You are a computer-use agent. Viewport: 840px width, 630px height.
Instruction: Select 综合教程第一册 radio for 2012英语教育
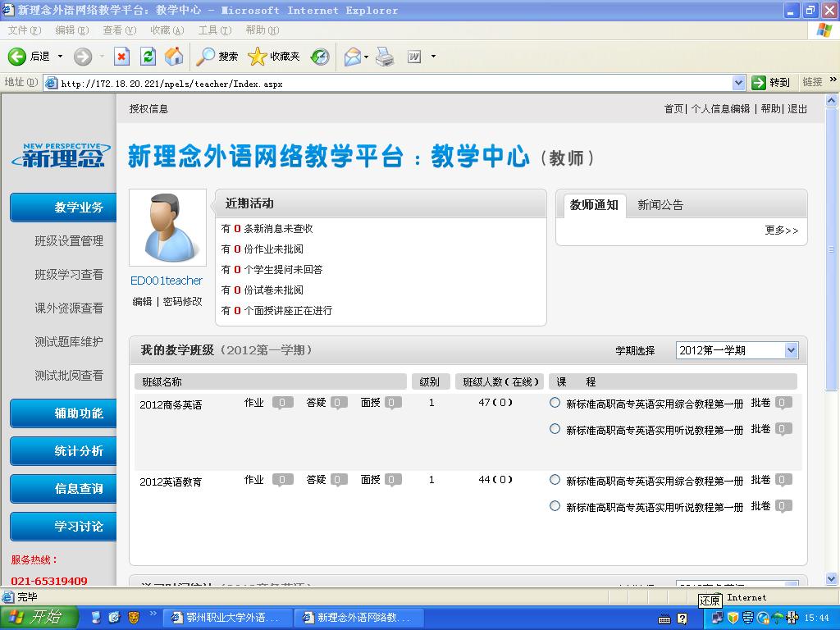coord(555,480)
